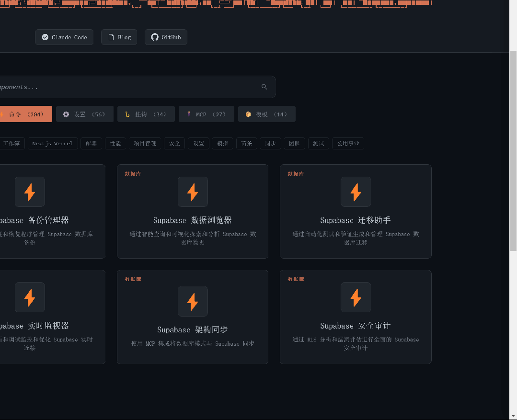517x420 pixels.
Task: Open the Supabase 架构同步 title
Action: 193,329
